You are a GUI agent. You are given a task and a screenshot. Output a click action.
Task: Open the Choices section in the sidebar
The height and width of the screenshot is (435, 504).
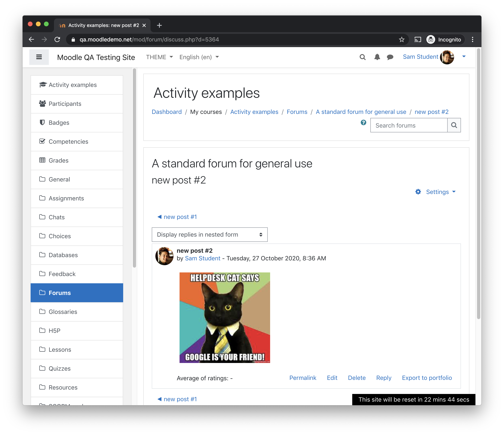(77, 236)
